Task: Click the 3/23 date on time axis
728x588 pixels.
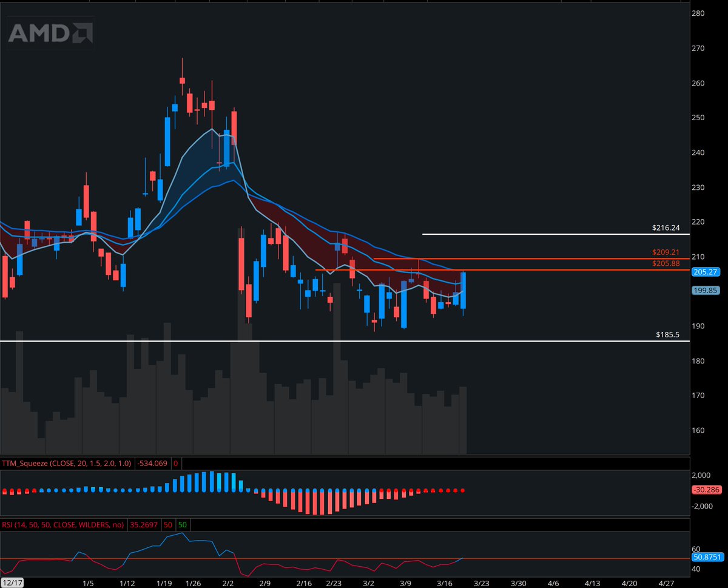Action: click(482, 583)
